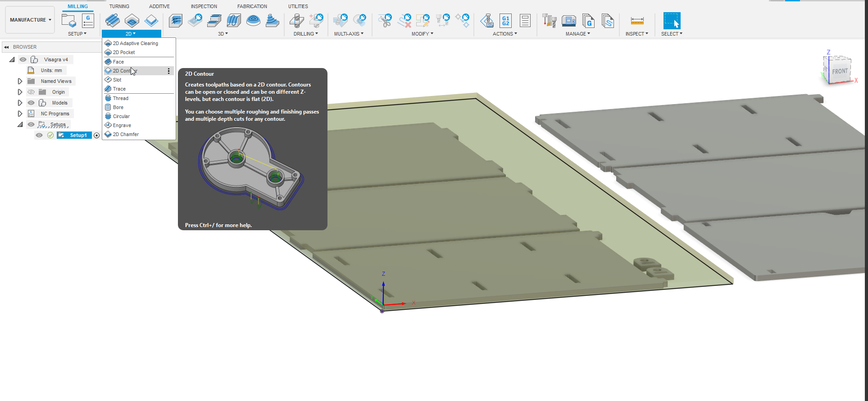Click the FRONT face of the ViewCube
The image size is (868, 401).
click(x=839, y=72)
